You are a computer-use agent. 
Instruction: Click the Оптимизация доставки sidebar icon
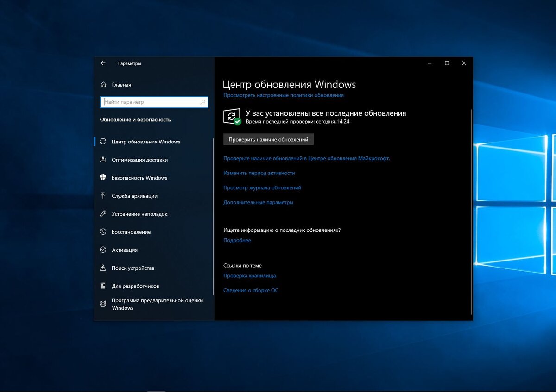coord(103,160)
